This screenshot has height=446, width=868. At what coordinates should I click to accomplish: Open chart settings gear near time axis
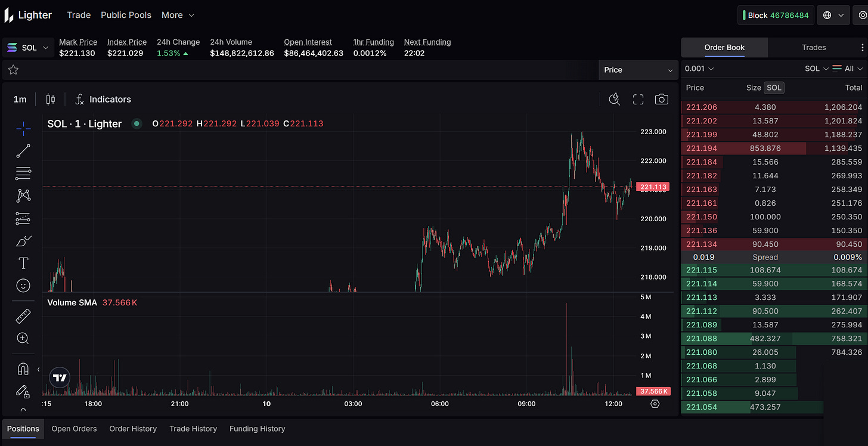pos(655,404)
